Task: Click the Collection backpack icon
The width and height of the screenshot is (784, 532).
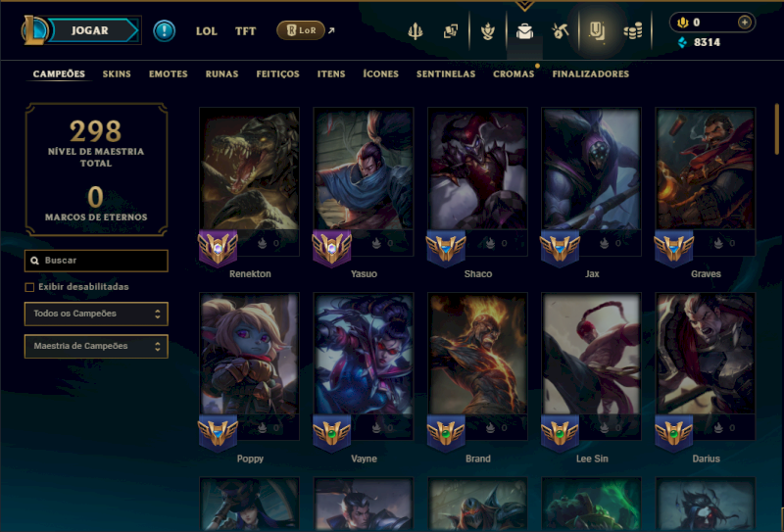Action: (x=524, y=31)
